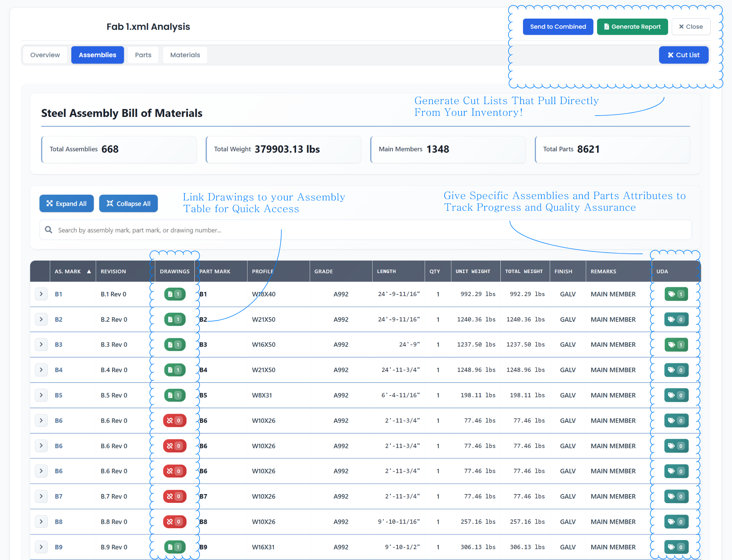The height and width of the screenshot is (560, 732).
Task: Focus the assembly mark search field
Action: [365, 230]
